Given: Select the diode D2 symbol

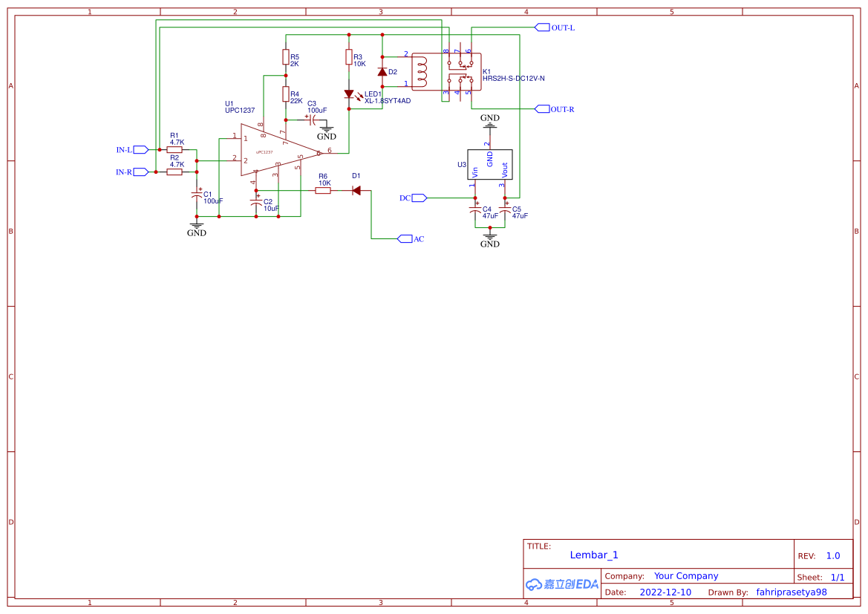Looking at the screenshot, I should pyautogui.click(x=383, y=71).
